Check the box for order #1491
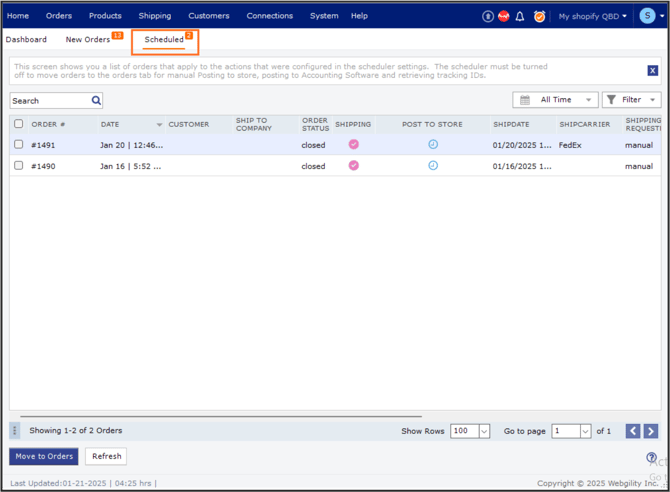670x492 pixels. (x=18, y=145)
